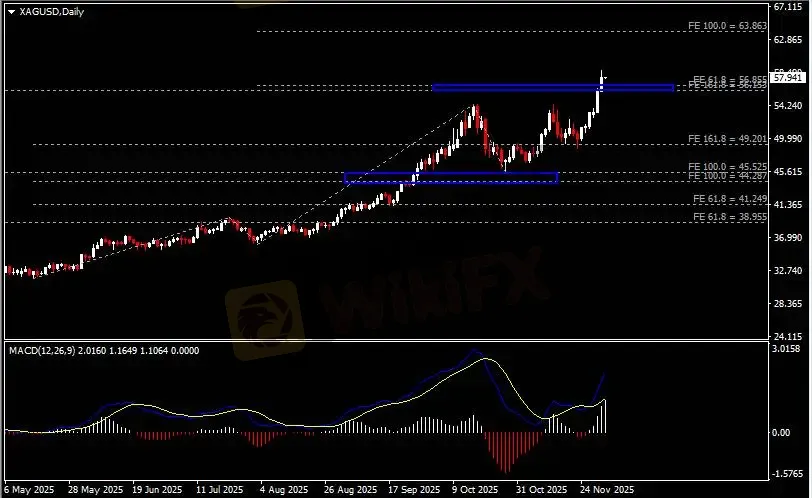The width and height of the screenshot is (812, 498).
Task: Click the 6 May 2025 date marker
Action: pos(28,491)
